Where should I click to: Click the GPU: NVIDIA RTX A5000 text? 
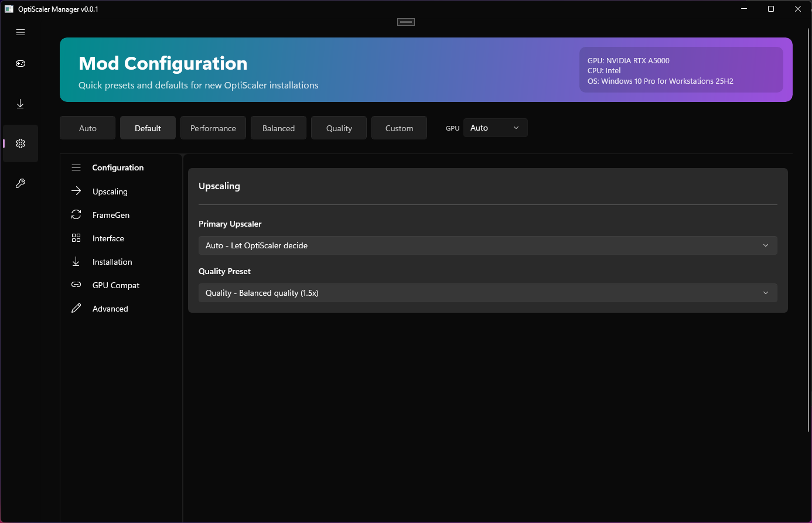click(x=629, y=60)
